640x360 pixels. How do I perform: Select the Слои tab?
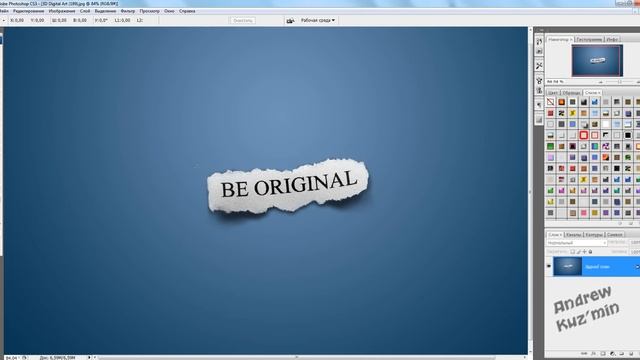tap(555, 235)
